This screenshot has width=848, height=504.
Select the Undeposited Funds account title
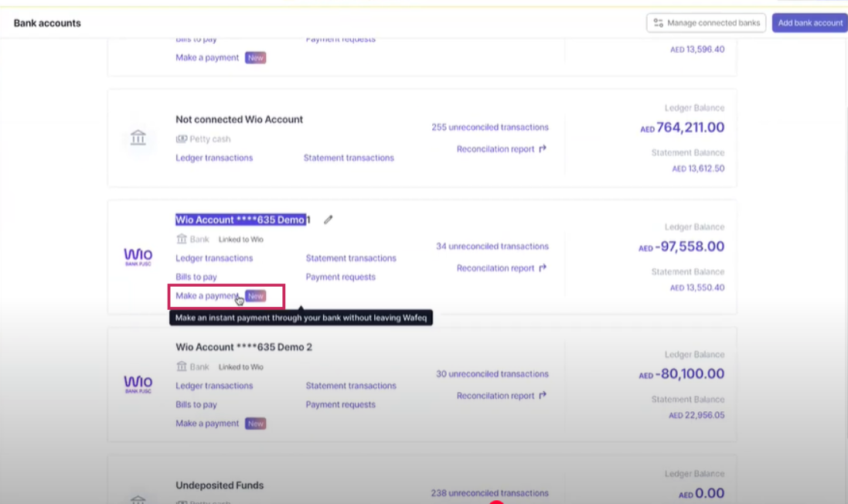(220, 485)
